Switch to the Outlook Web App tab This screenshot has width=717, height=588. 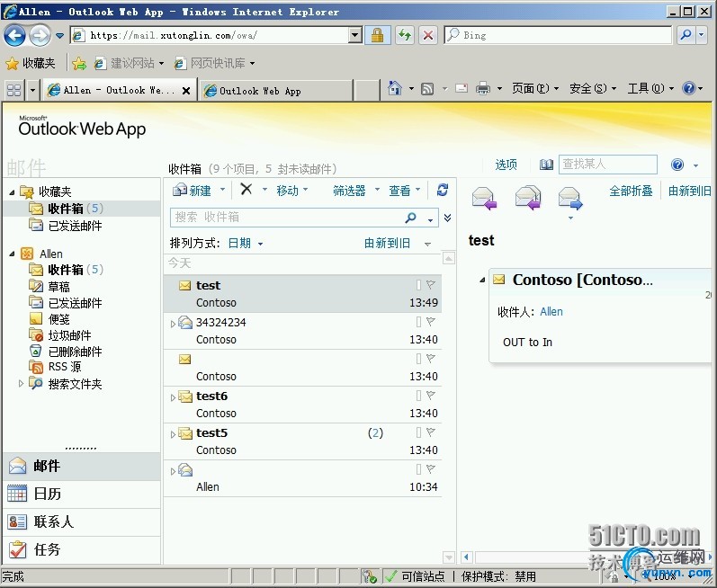[x=275, y=91]
